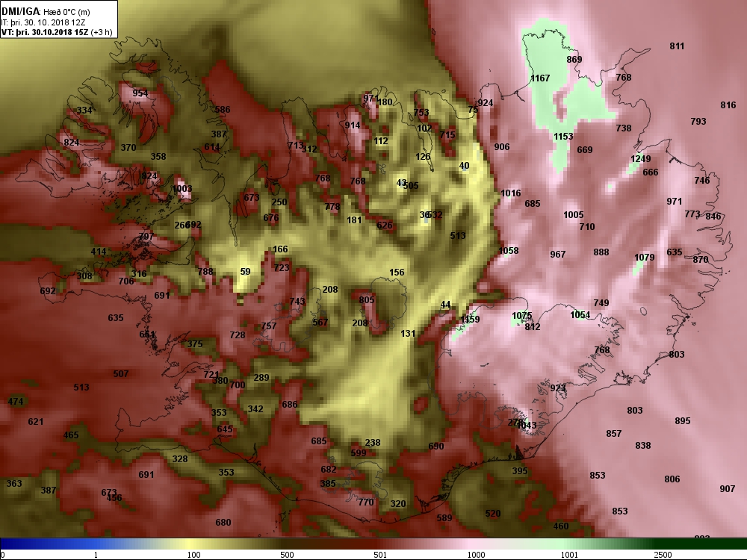Click the map value 1058
Screen dimensions: 747x560
click(x=508, y=251)
